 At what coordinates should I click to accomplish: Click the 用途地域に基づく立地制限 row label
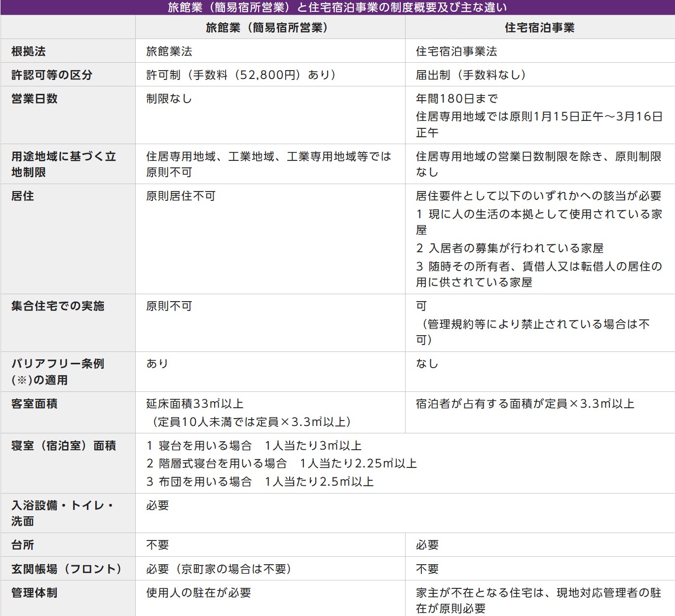click(x=63, y=164)
